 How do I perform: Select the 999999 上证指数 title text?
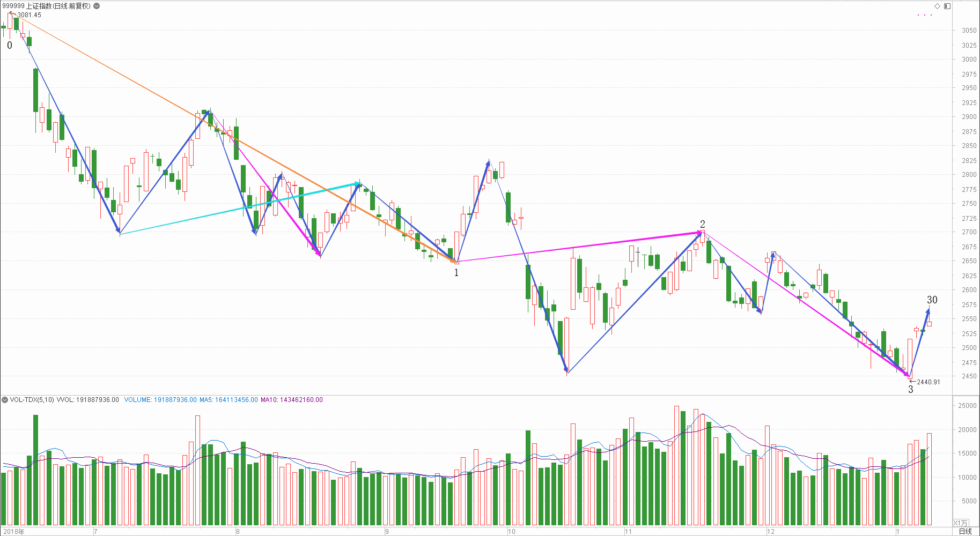coord(47,6)
